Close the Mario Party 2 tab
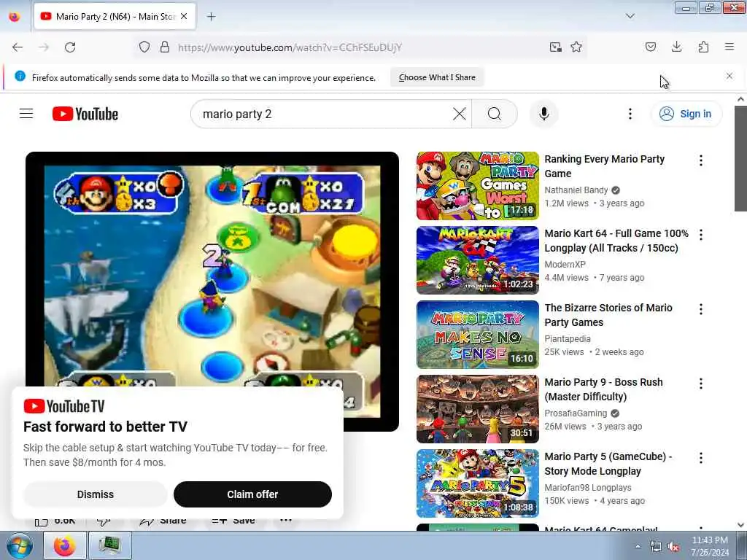747x560 pixels. click(184, 17)
